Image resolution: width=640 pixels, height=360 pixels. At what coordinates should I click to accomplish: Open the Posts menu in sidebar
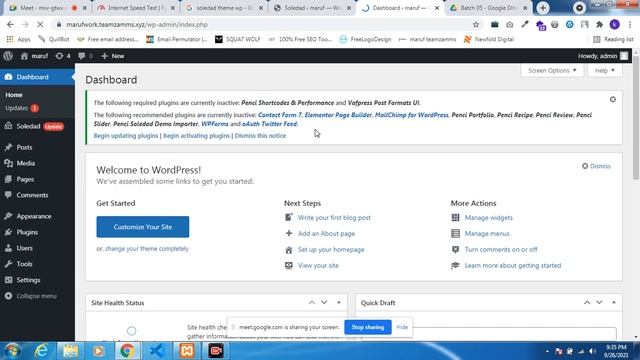coord(24,147)
